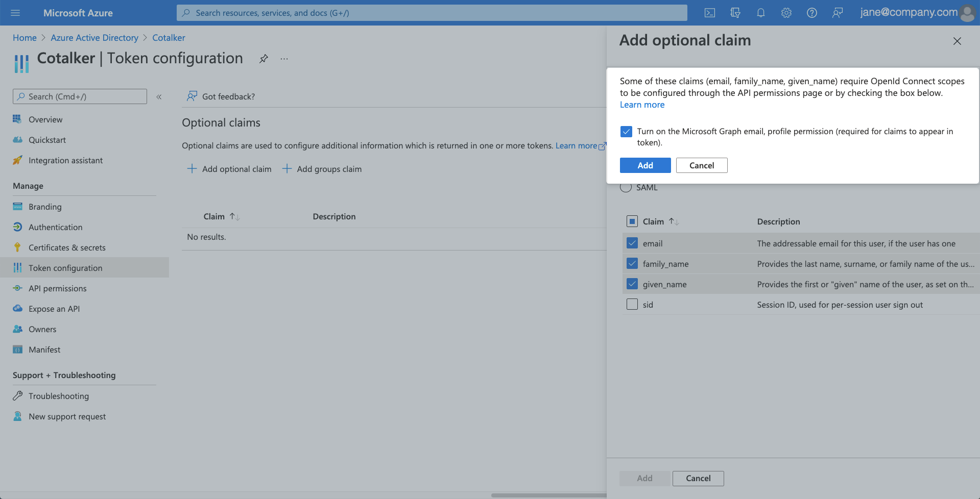Sort the main Claim column arrows
The image size is (980, 499).
[234, 216]
